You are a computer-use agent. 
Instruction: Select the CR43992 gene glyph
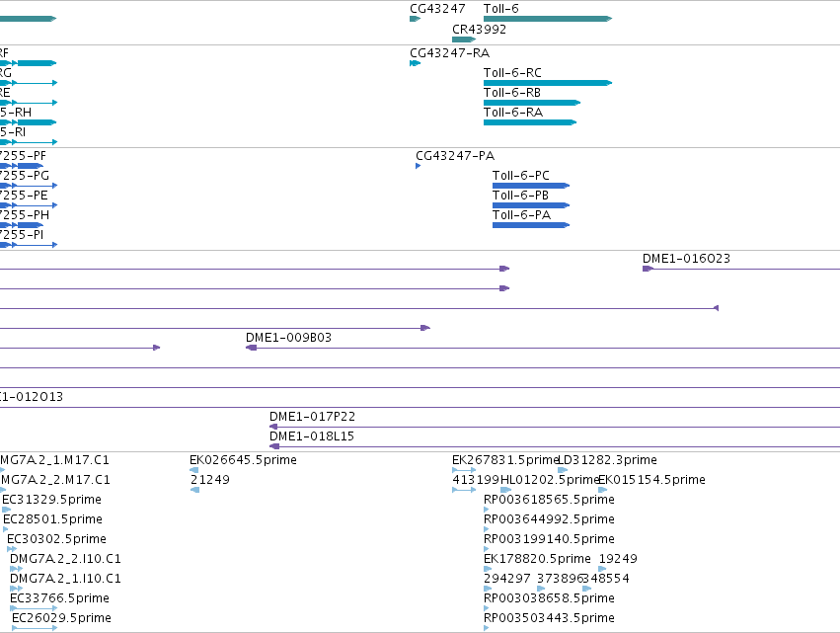click(464, 40)
